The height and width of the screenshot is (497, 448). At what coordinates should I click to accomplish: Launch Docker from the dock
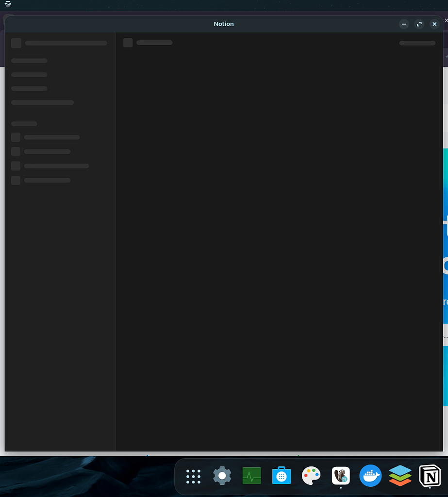tap(370, 476)
